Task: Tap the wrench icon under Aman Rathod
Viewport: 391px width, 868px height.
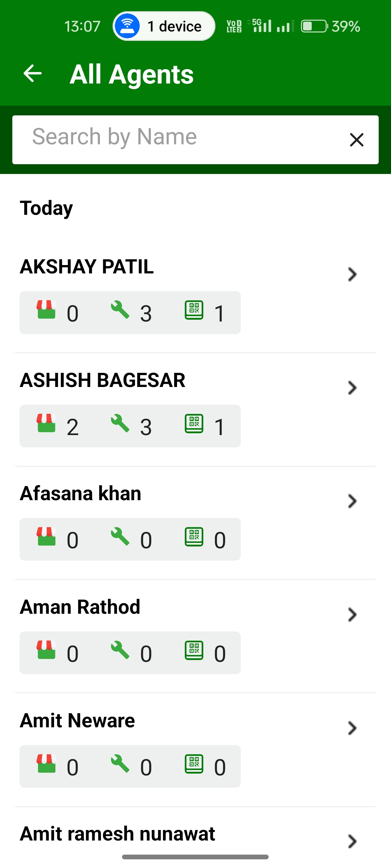Action: point(120,650)
